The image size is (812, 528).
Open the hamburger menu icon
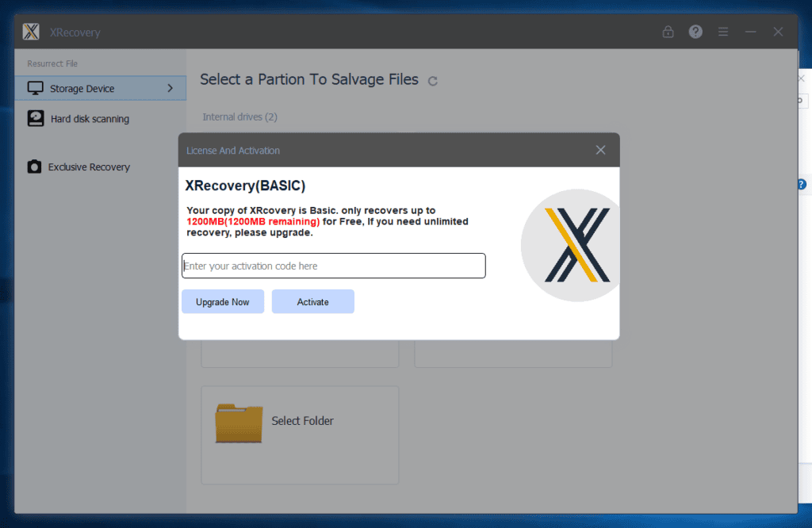722,32
